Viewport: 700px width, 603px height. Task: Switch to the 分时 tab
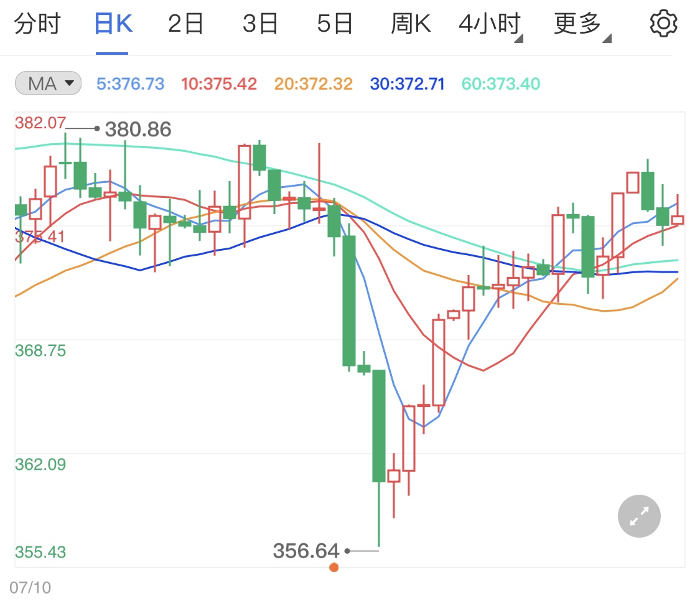[x=37, y=24]
